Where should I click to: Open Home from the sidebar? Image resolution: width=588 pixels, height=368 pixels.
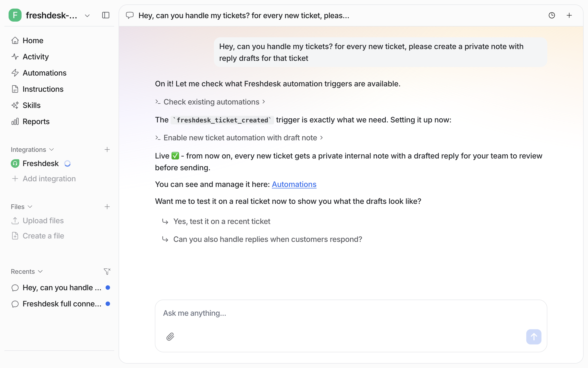pyautogui.click(x=60, y=40)
